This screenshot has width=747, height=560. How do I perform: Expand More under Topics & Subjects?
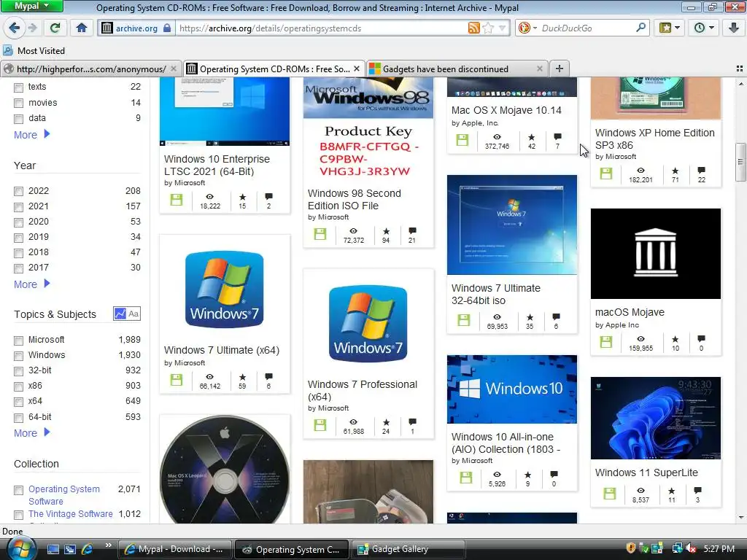[x=32, y=433]
